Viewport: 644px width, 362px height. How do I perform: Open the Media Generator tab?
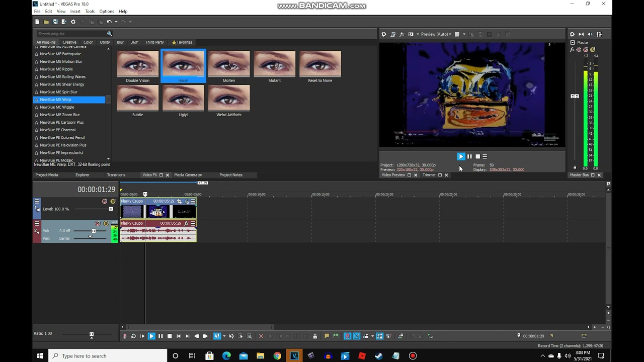coord(188,175)
